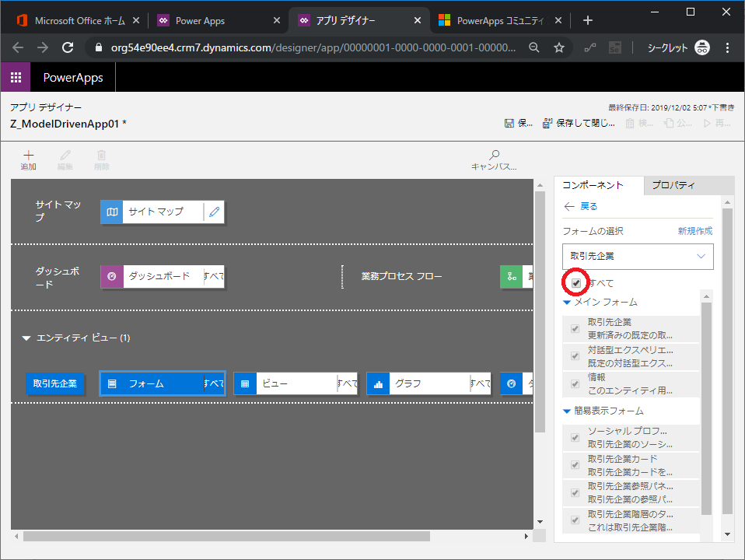Select the アプリ デザイナー browser tab
Screen dimensions: 745x560
tap(359, 20)
